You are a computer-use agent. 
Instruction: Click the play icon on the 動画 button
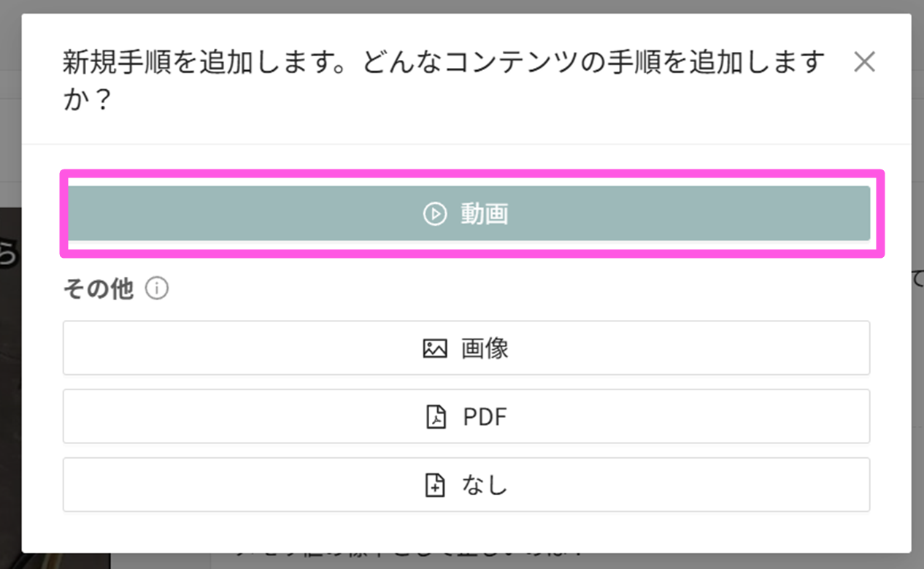click(x=434, y=213)
